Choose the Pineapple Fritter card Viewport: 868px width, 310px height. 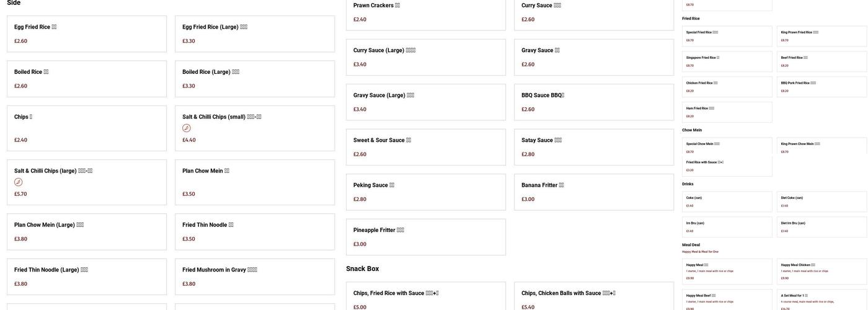425,237
